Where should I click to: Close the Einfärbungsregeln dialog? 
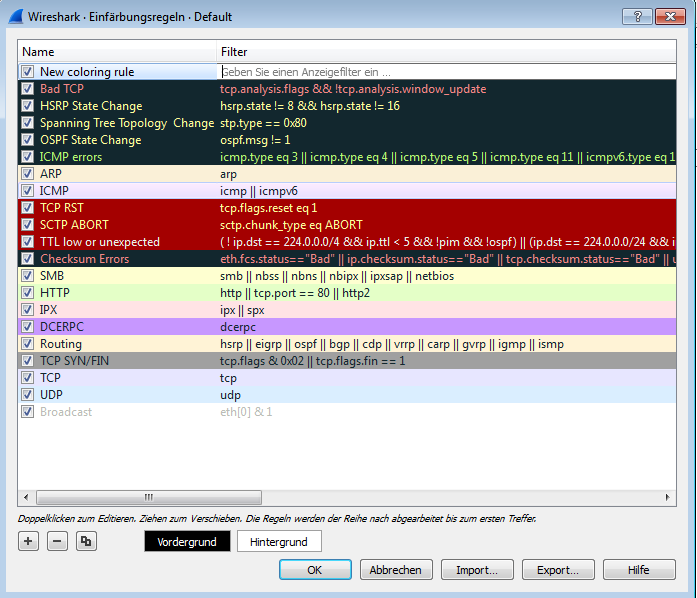tap(670, 17)
